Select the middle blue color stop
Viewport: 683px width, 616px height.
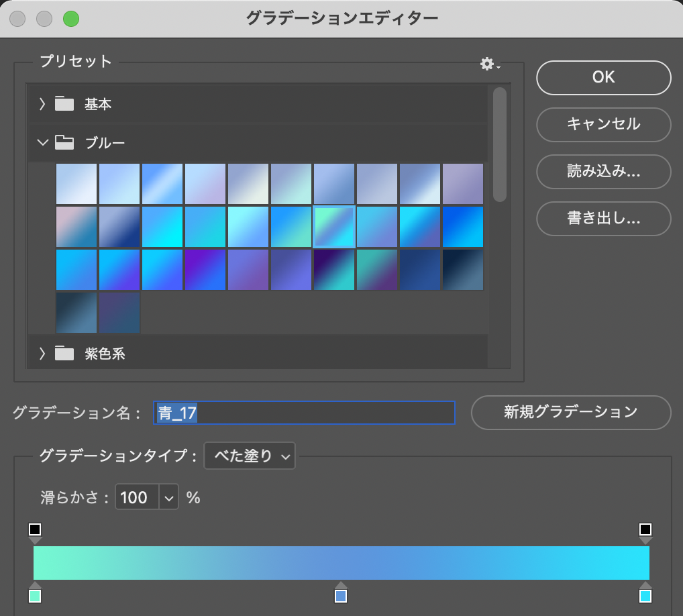coord(341,595)
